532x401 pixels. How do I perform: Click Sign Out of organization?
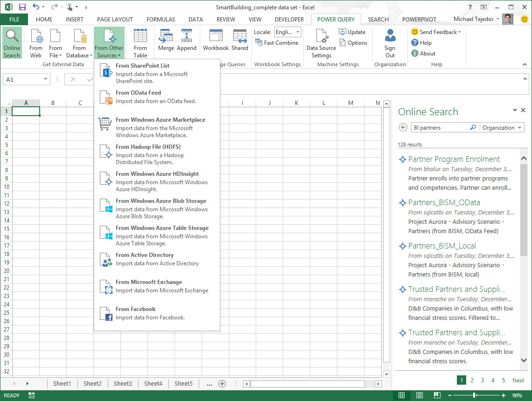point(390,43)
